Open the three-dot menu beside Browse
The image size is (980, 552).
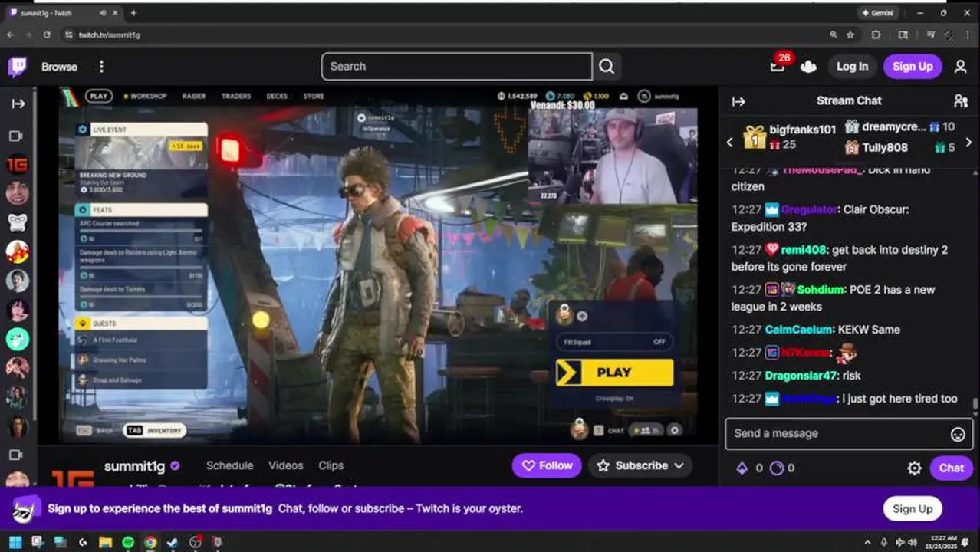[x=101, y=67]
